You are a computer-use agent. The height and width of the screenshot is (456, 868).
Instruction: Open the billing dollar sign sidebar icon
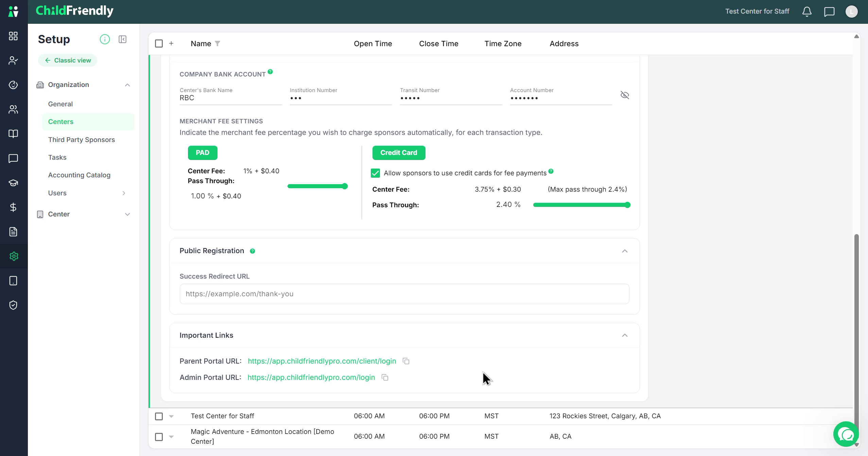point(13,207)
